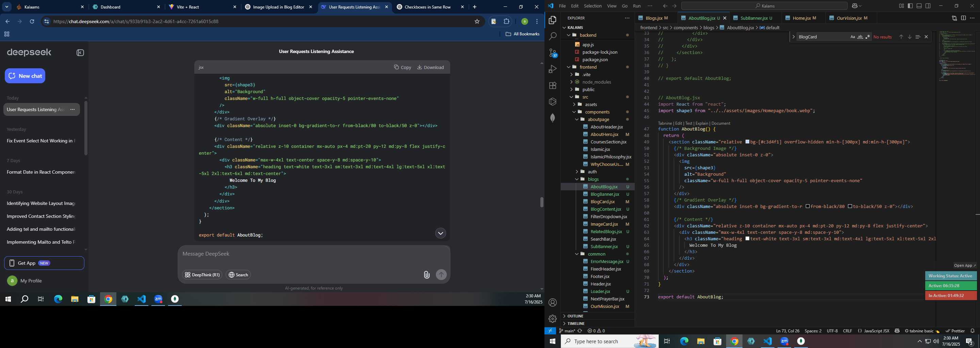The height and width of the screenshot is (348, 980).
Task: Download the jsx code block
Action: [430, 67]
